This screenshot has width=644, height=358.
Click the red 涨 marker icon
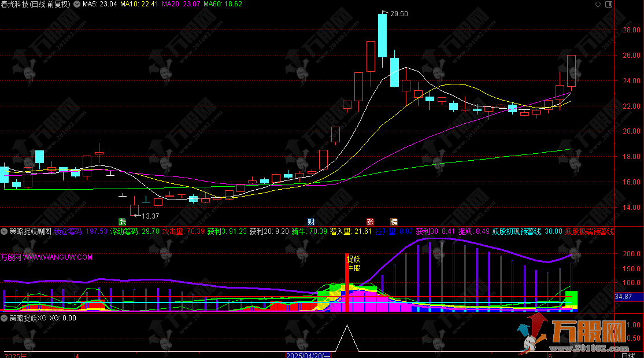[370, 222]
